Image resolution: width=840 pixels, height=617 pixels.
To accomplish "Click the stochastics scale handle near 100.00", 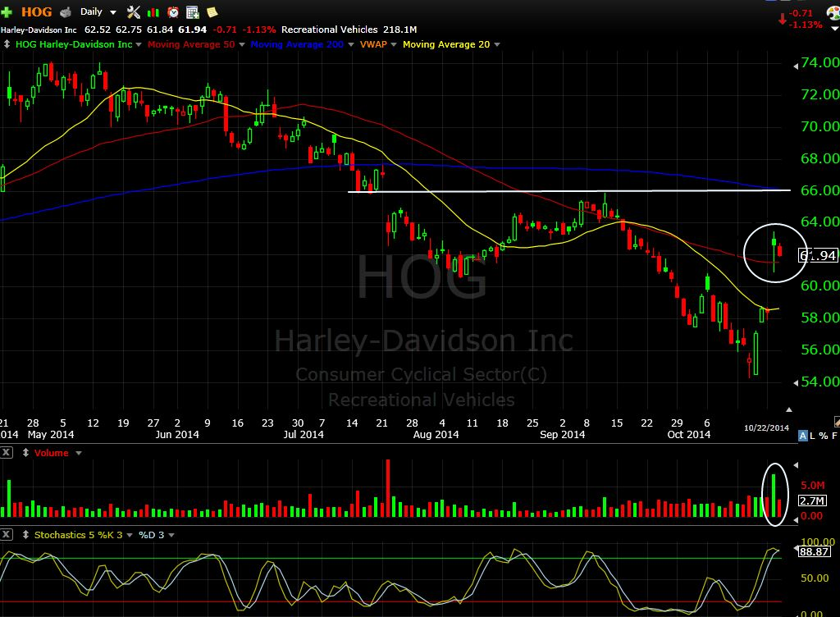I will point(796,547).
